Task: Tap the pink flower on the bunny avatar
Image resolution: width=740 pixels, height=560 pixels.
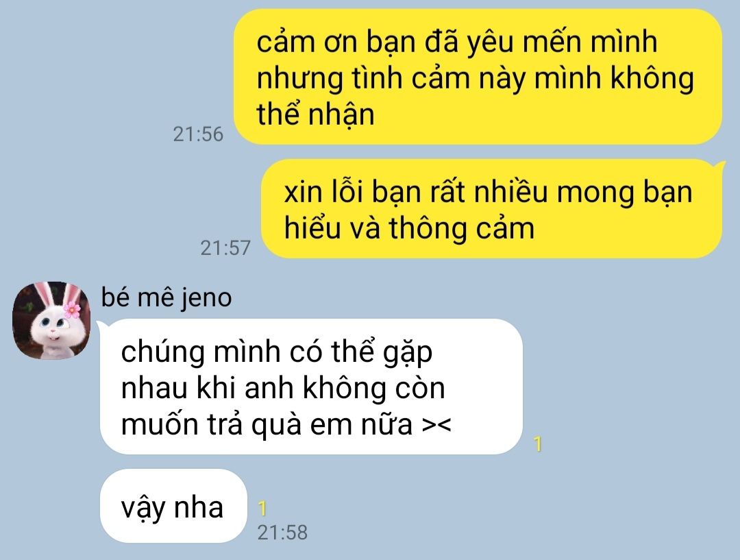Action: (x=72, y=309)
